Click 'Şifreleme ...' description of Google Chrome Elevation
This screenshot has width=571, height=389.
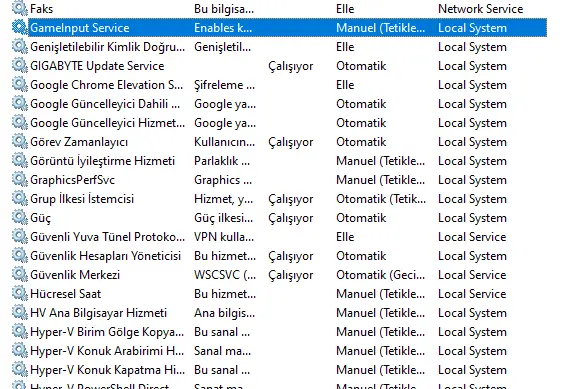(x=225, y=85)
